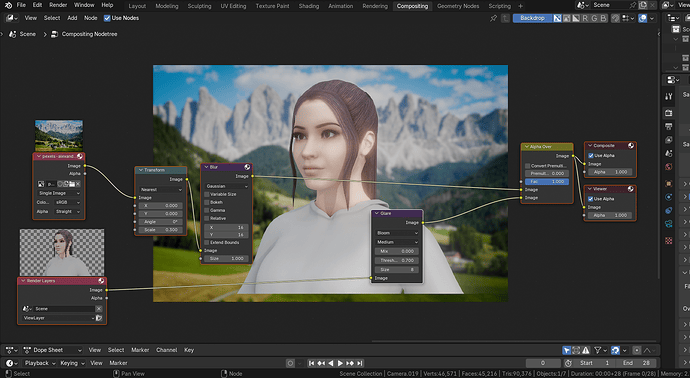Open the Node menu in node editor
The height and width of the screenshot is (378, 690).
90,18
